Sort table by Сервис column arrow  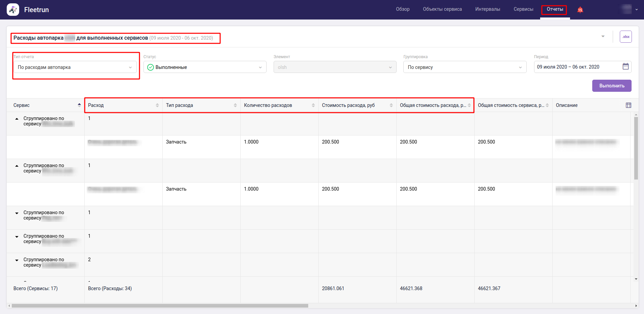coord(79,105)
